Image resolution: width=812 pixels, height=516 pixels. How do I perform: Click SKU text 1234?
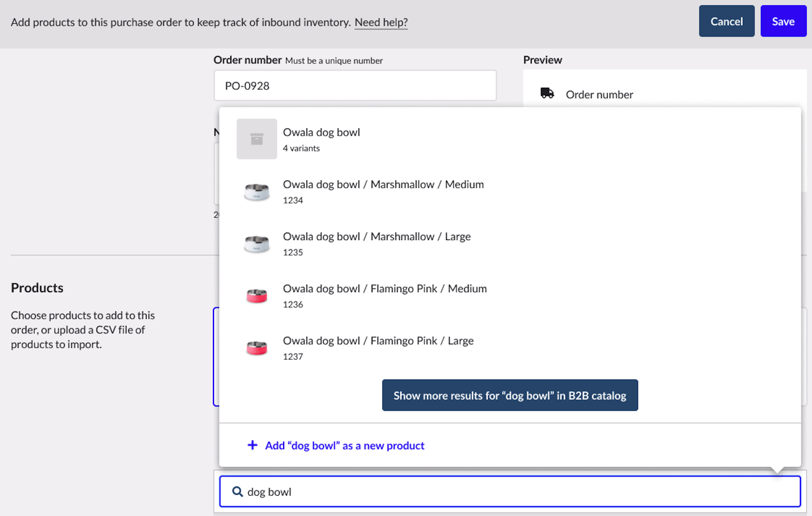[x=293, y=200]
